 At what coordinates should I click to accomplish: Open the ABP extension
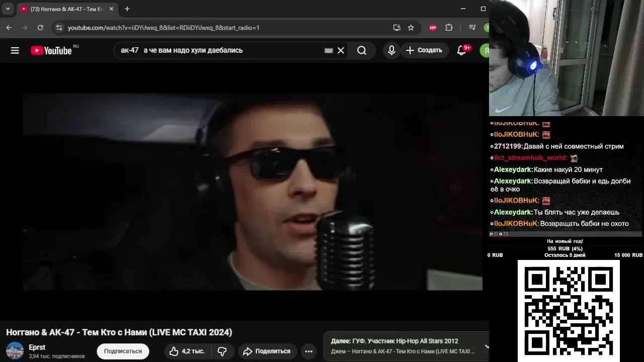(x=433, y=28)
